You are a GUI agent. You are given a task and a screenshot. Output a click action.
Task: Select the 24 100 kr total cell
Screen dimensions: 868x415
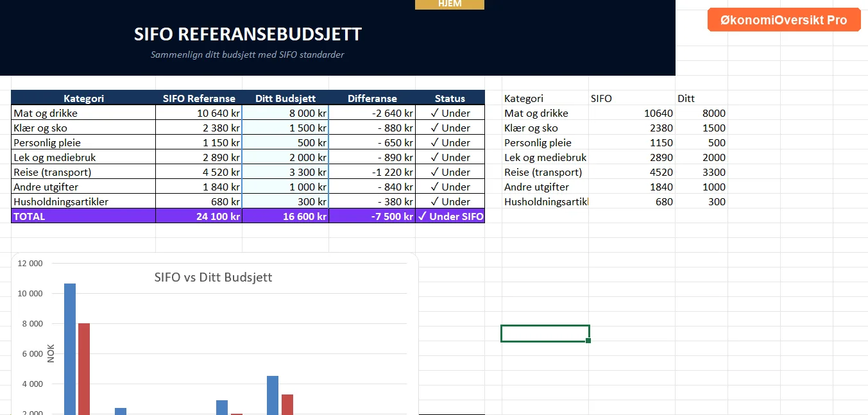click(199, 216)
